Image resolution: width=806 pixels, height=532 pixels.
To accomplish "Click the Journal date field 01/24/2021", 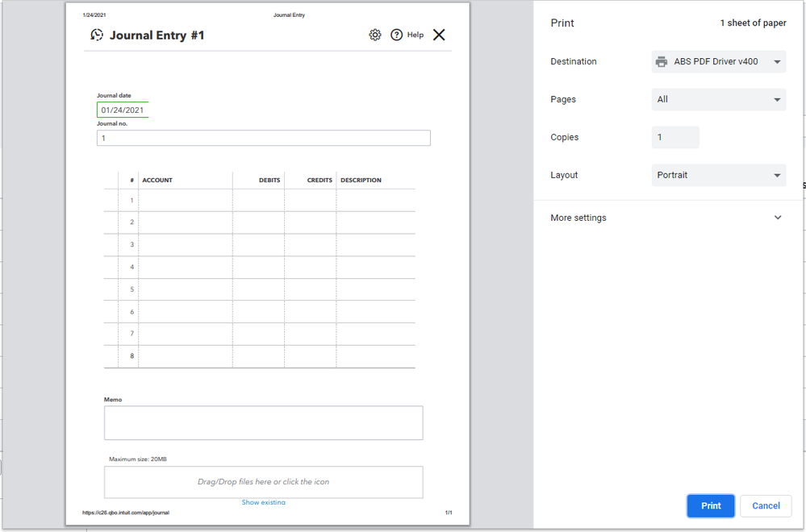I will click(x=123, y=110).
